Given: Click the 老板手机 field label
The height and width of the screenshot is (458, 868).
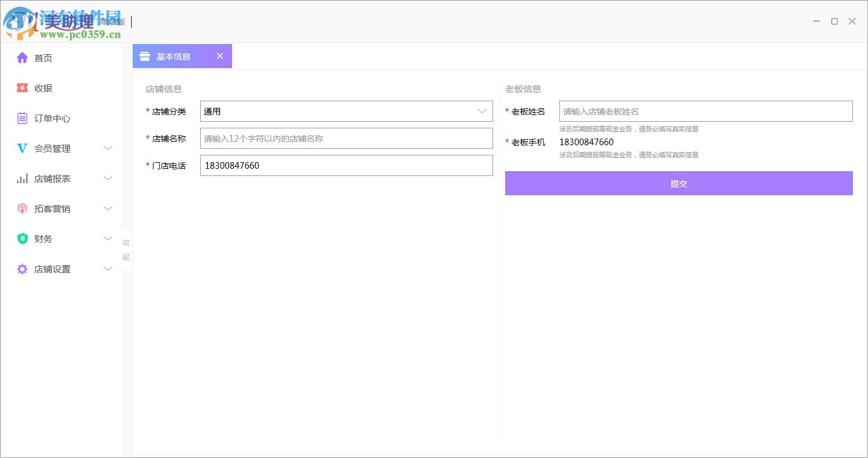Looking at the screenshot, I should click(x=528, y=142).
